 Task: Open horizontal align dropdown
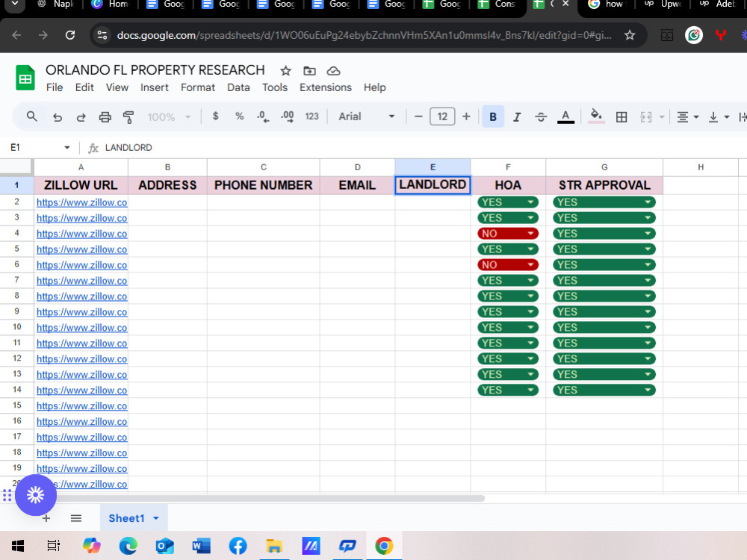[x=688, y=116]
